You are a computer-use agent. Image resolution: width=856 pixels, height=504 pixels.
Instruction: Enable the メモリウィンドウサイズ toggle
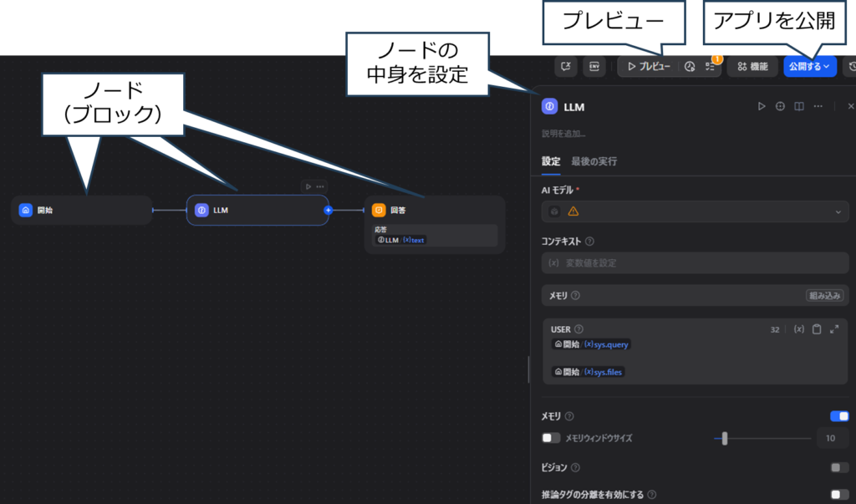(551, 438)
